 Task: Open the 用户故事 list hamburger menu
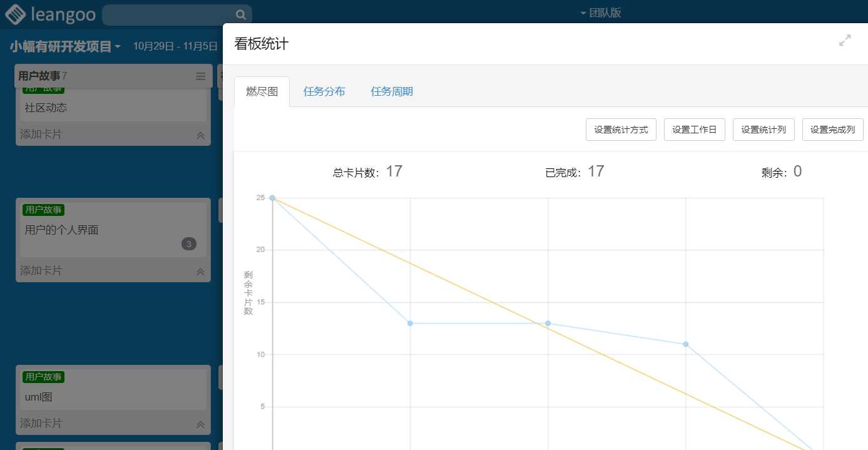point(200,76)
